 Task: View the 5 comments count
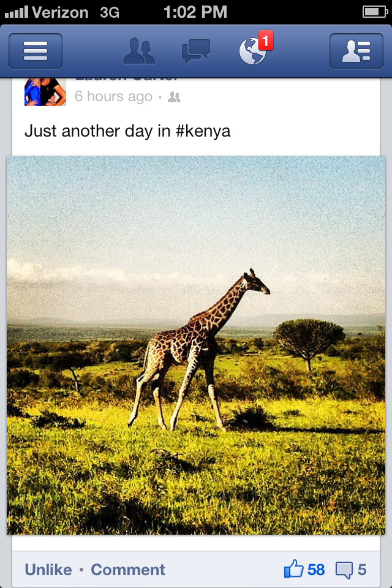(x=362, y=570)
